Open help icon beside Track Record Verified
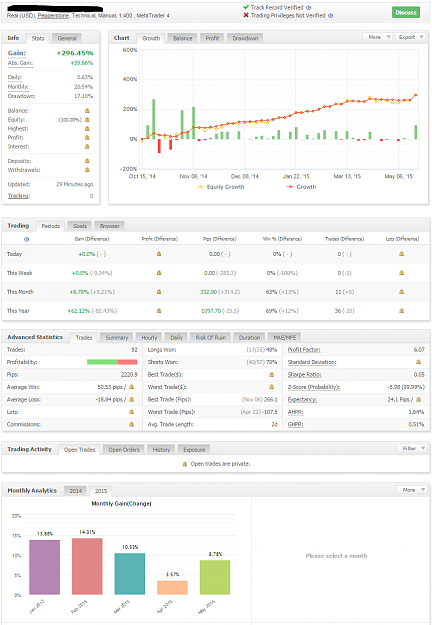Viewport: 432px width, 625px height. 308,8
